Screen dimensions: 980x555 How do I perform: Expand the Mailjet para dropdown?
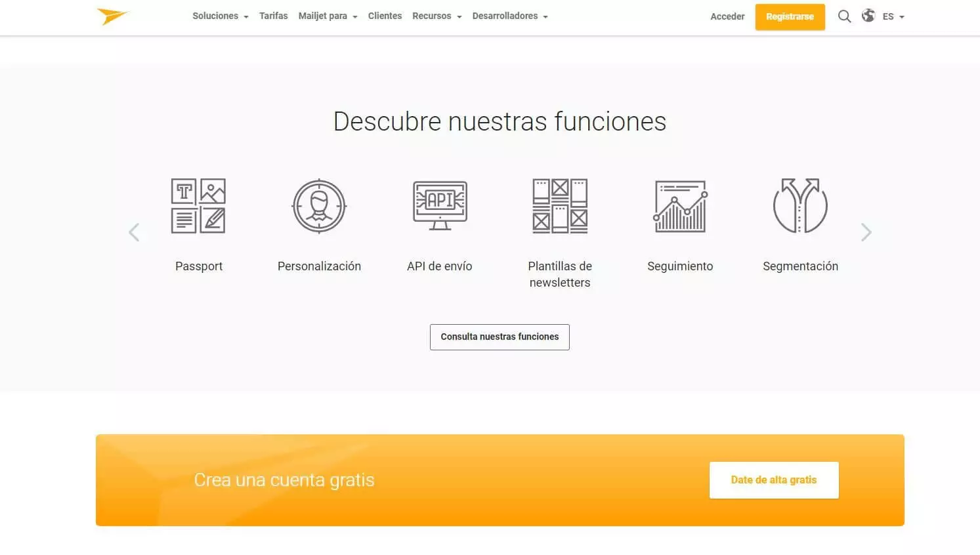coord(328,16)
